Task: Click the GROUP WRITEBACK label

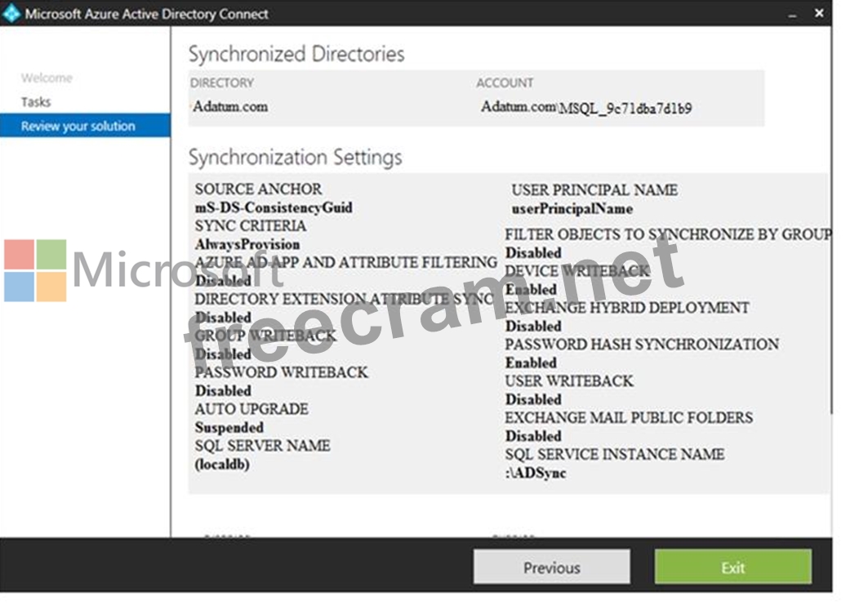Action: pos(265,336)
